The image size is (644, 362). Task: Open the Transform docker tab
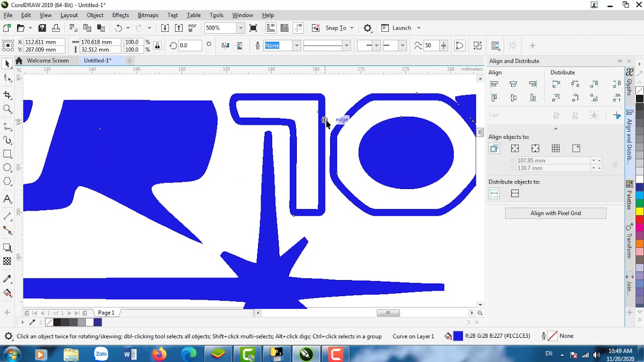629,242
